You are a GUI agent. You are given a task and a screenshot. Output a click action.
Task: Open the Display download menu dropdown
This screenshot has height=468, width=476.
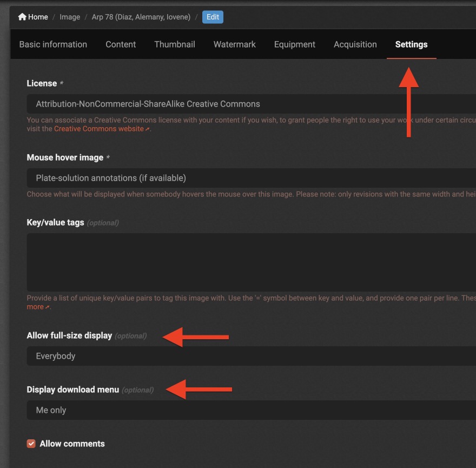point(252,410)
